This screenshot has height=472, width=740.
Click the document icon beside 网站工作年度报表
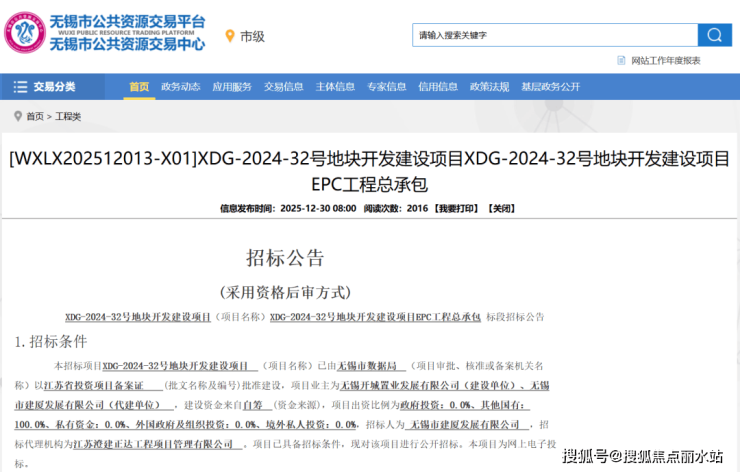(622, 61)
